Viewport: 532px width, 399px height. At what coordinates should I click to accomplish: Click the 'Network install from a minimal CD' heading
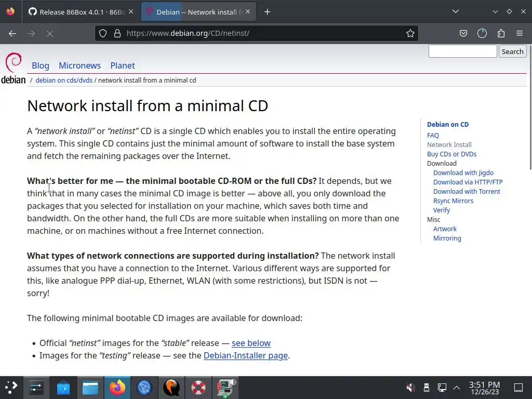(x=148, y=106)
